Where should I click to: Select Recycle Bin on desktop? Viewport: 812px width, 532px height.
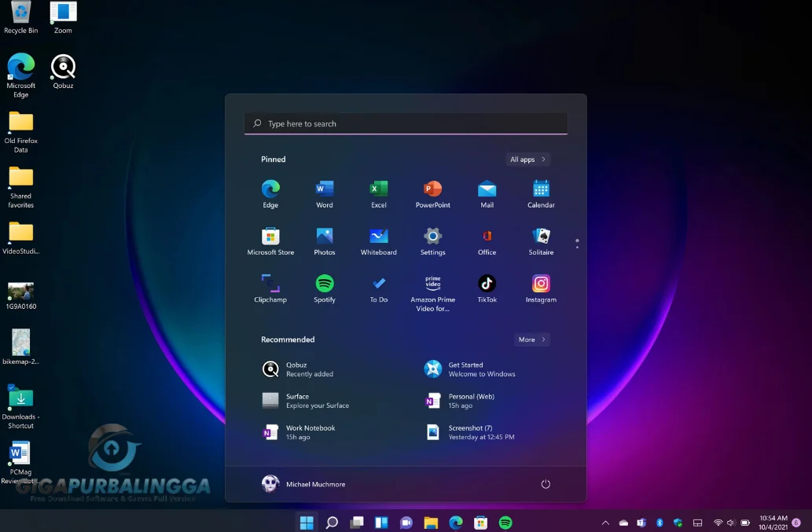point(20,17)
